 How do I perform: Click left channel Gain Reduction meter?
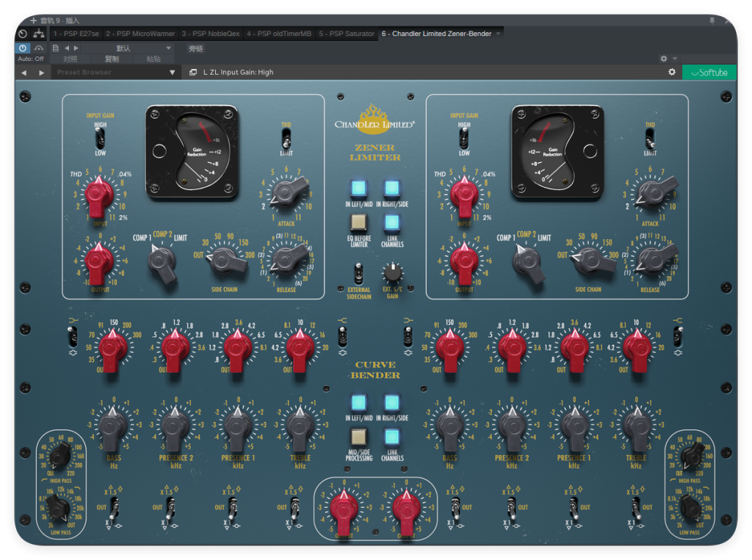(192, 151)
